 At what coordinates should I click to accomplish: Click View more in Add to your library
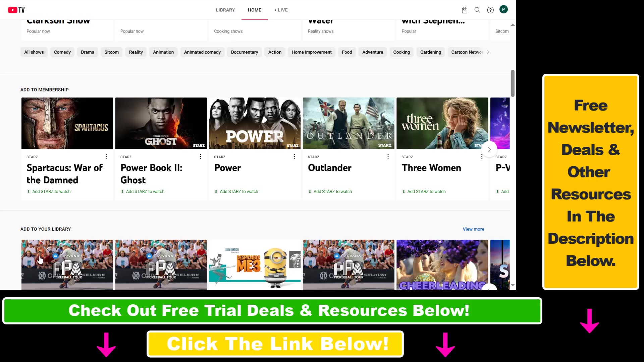point(473,229)
